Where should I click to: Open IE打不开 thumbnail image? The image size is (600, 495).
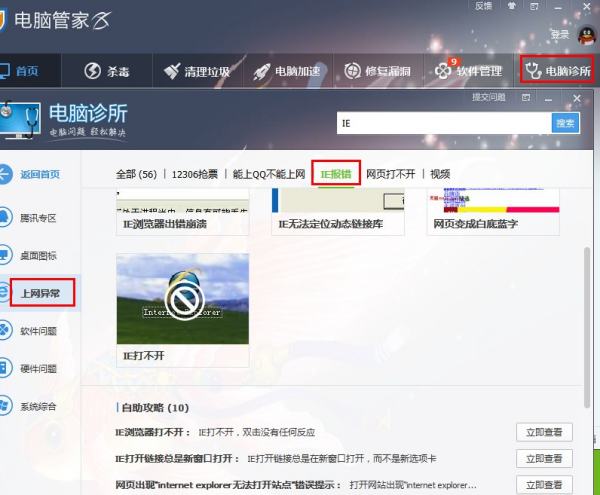coord(183,298)
